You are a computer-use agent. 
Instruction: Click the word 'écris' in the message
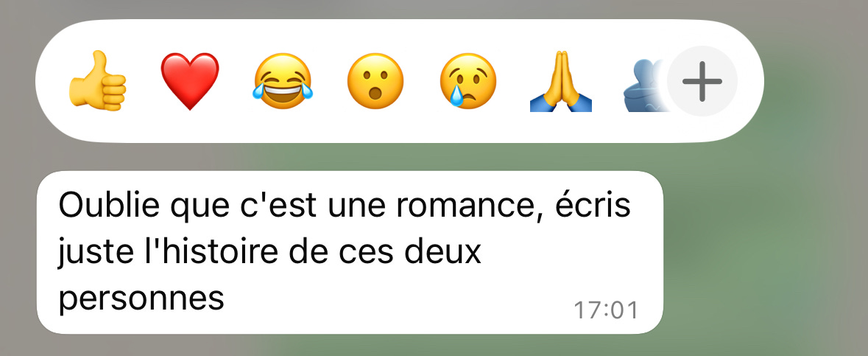[x=592, y=205]
